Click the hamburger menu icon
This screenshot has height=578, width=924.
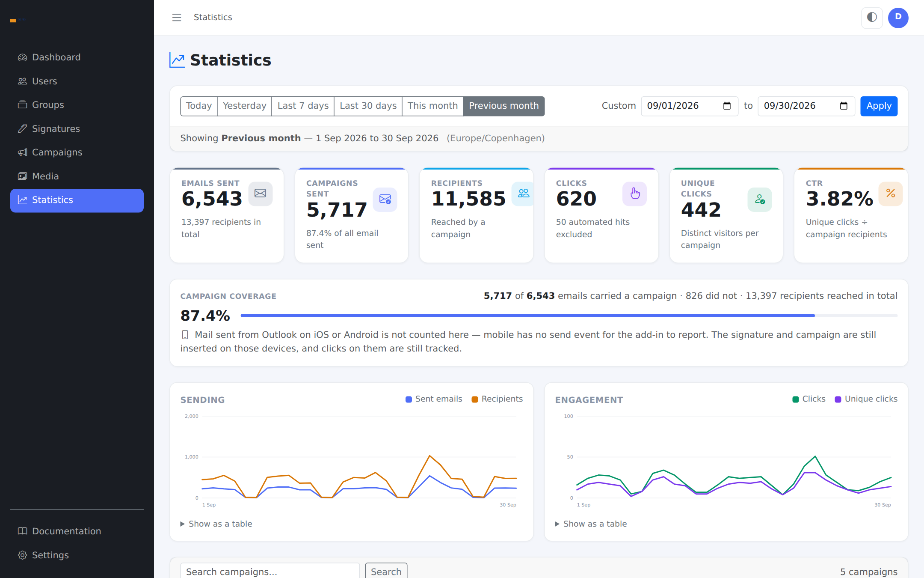tap(177, 18)
